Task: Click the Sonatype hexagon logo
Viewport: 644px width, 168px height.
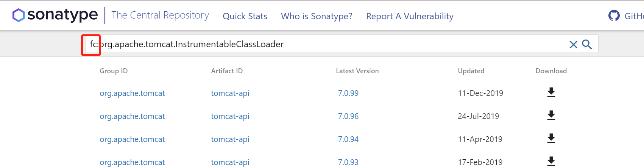Action: 19,15
